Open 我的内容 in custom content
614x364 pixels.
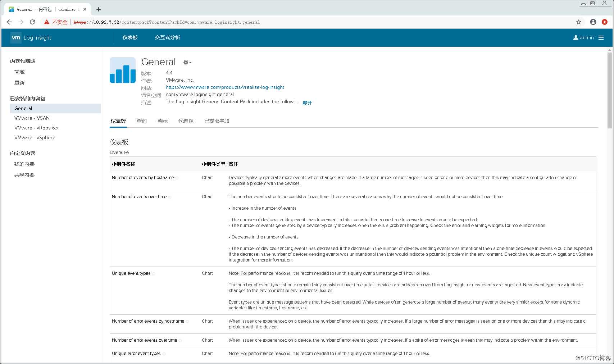pos(24,164)
